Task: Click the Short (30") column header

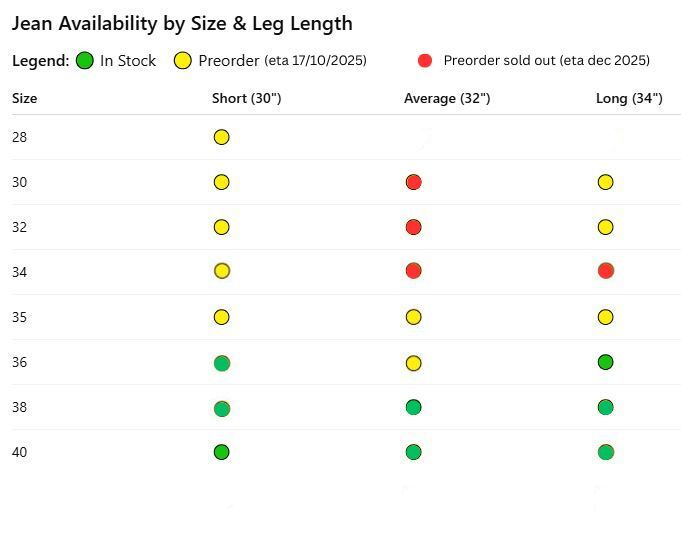Action: [246, 98]
